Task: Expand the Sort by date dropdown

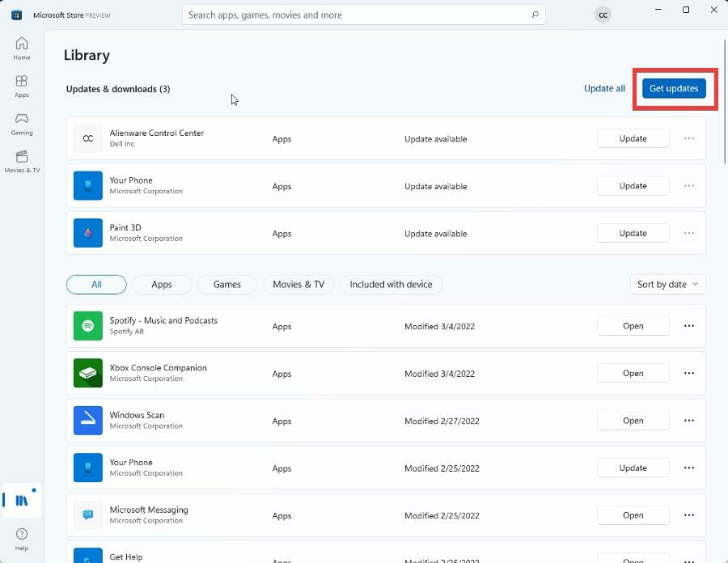Action: 667,285
